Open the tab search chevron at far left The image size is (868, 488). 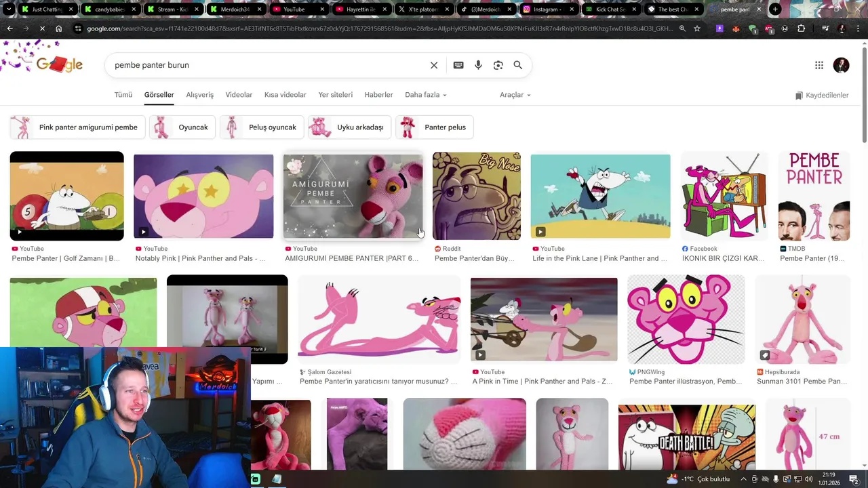pyautogui.click(x=9, y=9)
